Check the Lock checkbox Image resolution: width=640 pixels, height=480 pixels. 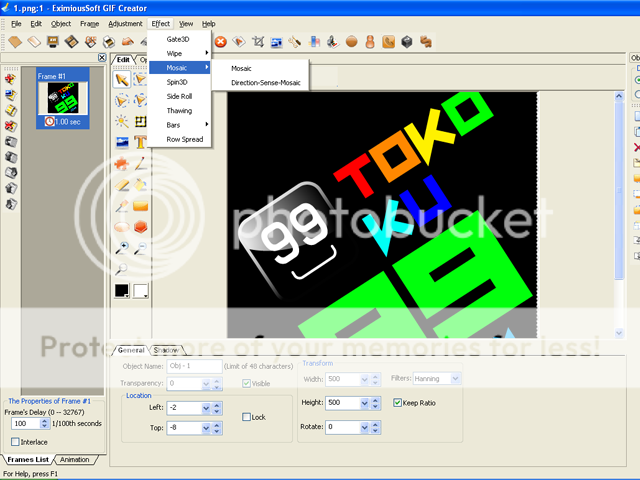pyautogui.click(x=246, y=417)
